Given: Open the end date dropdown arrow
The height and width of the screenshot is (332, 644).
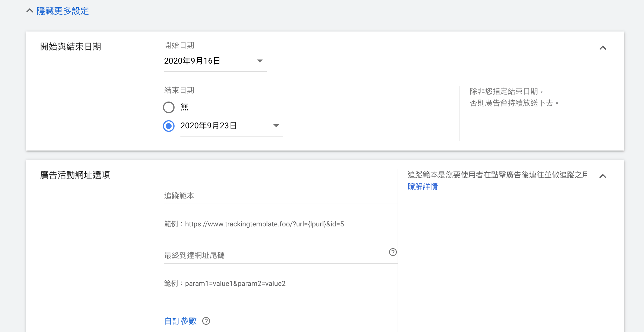Looking at the screenshot, I should point(276,126).
